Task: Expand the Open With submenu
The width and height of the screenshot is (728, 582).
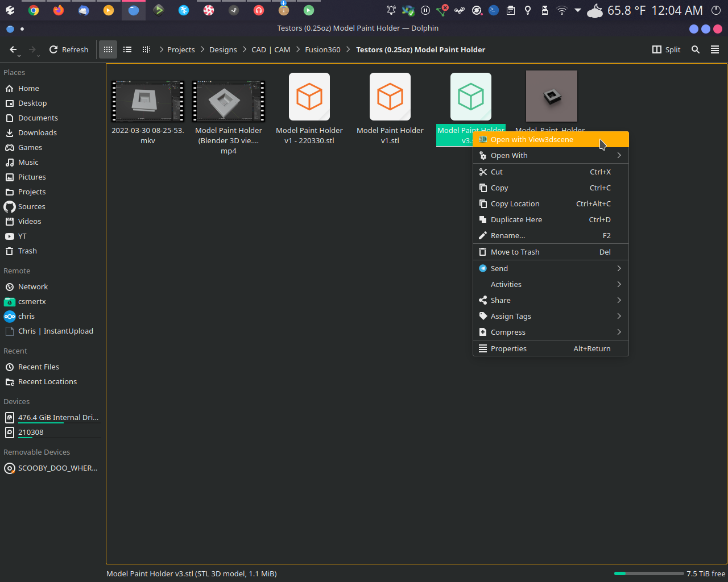Action: [551, 156]
